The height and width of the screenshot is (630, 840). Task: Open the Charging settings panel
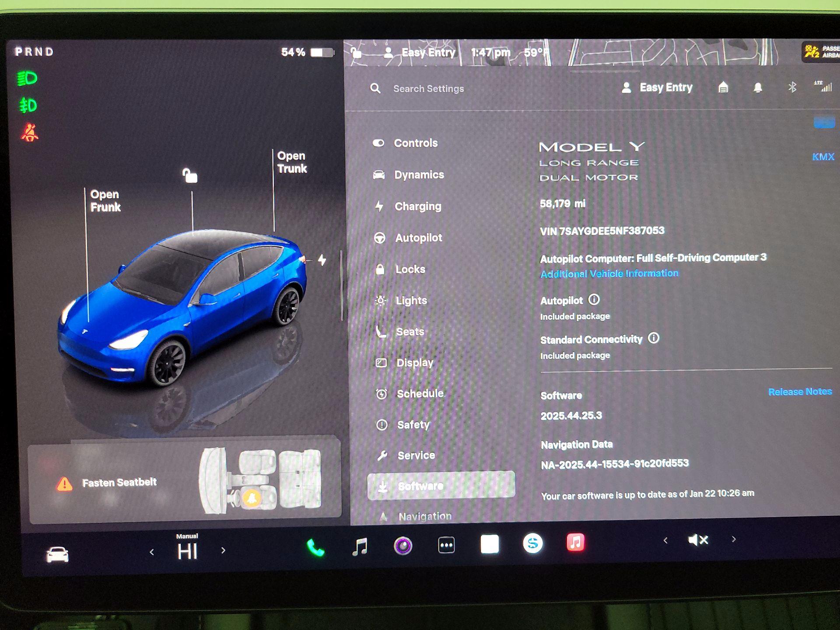click(417, 206)
